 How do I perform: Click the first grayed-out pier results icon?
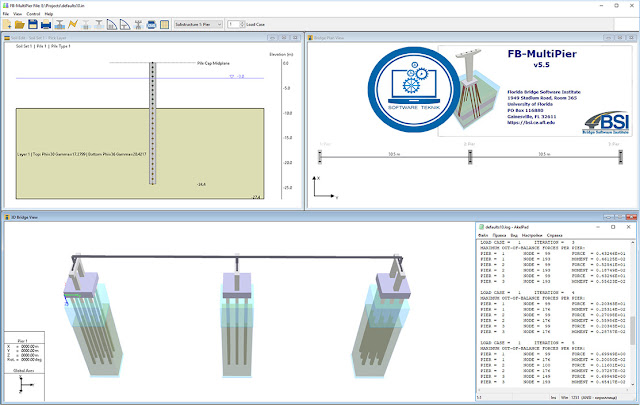(x=86, y=24)
